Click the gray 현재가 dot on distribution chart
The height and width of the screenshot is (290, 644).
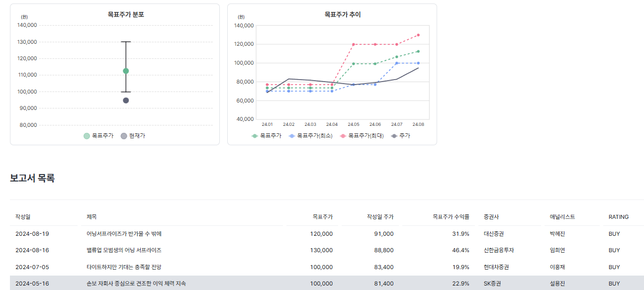click(x=125, y=100)
